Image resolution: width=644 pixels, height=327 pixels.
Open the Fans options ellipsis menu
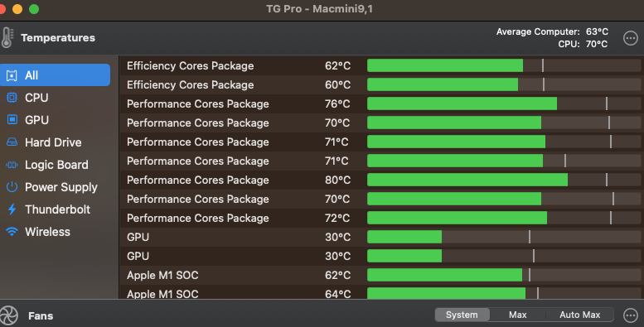coord(631,315)
